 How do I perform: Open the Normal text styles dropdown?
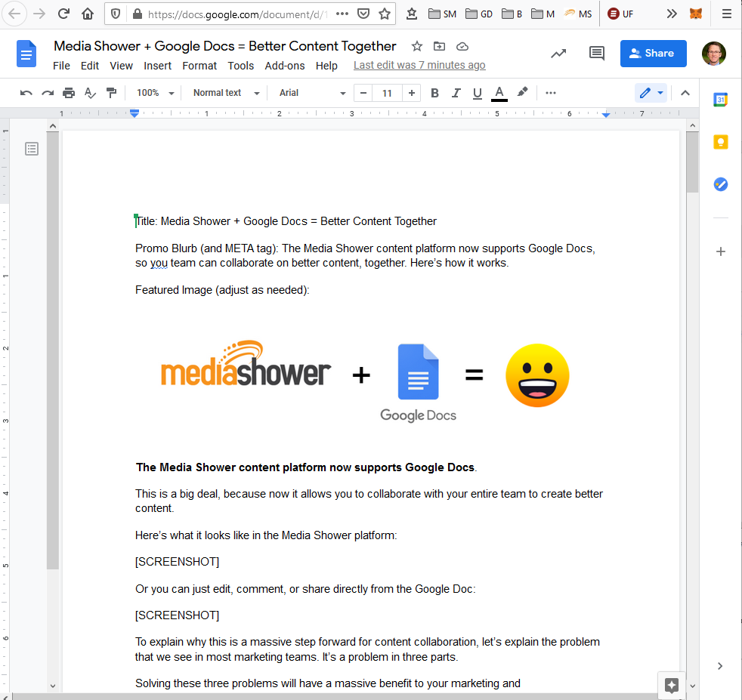click(x=226, y=93)
